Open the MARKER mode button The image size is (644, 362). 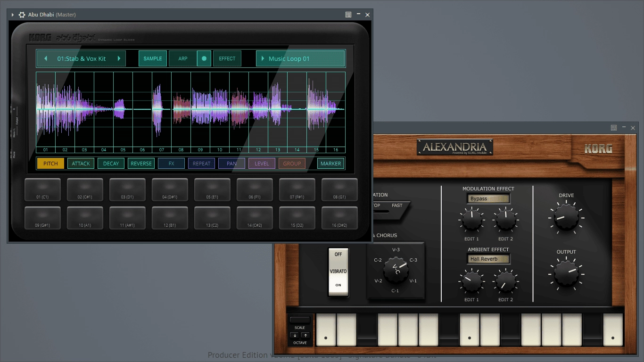(330, 164)
